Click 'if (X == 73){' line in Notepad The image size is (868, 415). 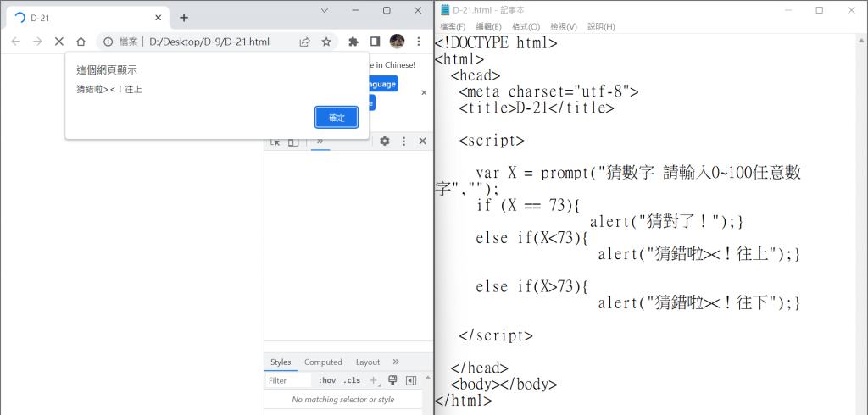coord(527,205)
